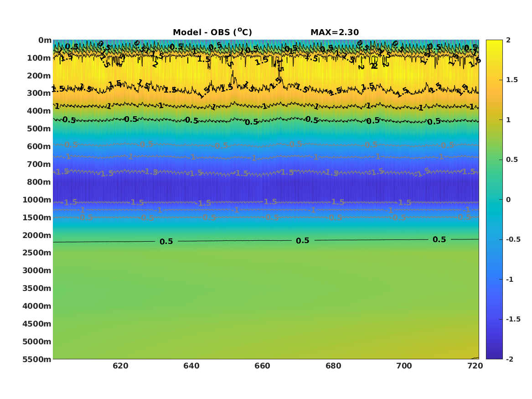
Task: Click the colorbar tick label '-2'
Action: click(x=510, y=359)
